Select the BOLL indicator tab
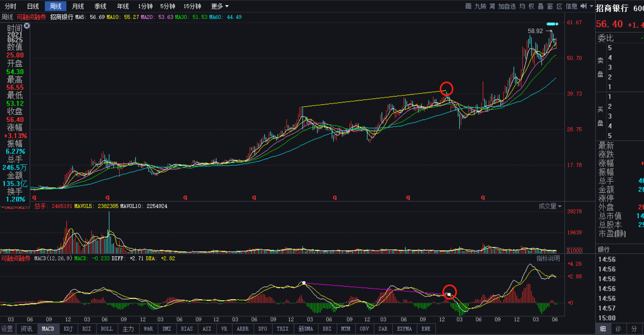The image size is (644, 335). click(x=107, y=329)
